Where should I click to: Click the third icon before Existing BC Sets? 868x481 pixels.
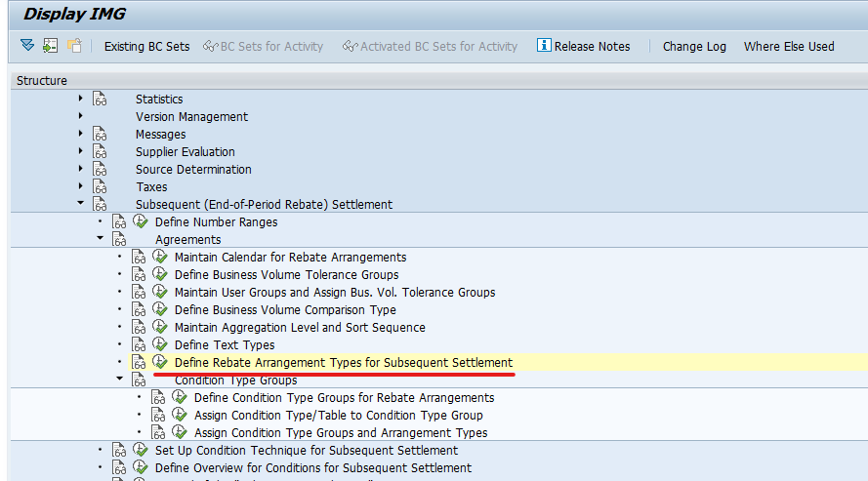pos(74,46)
